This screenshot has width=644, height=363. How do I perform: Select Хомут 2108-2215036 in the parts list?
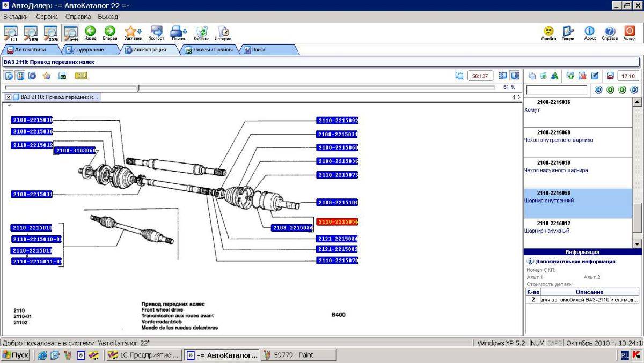pyautogui.click(x=578, y=112)
